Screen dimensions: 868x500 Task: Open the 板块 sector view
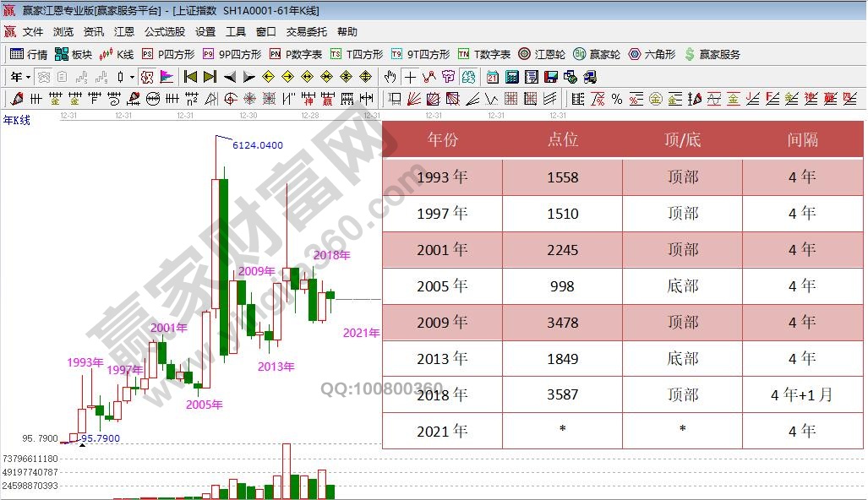coord(73,54)
